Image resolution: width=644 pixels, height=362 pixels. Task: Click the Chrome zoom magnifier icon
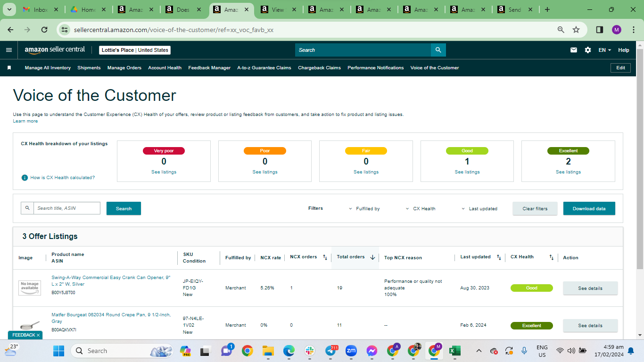pos(561,30)
